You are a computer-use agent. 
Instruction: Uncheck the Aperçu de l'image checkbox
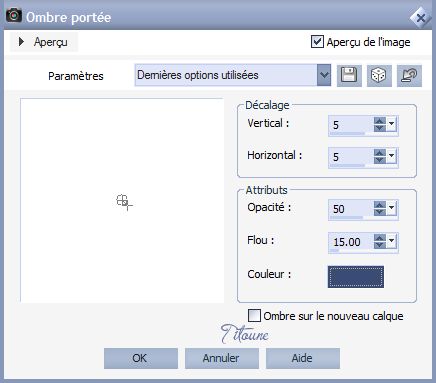317,42
